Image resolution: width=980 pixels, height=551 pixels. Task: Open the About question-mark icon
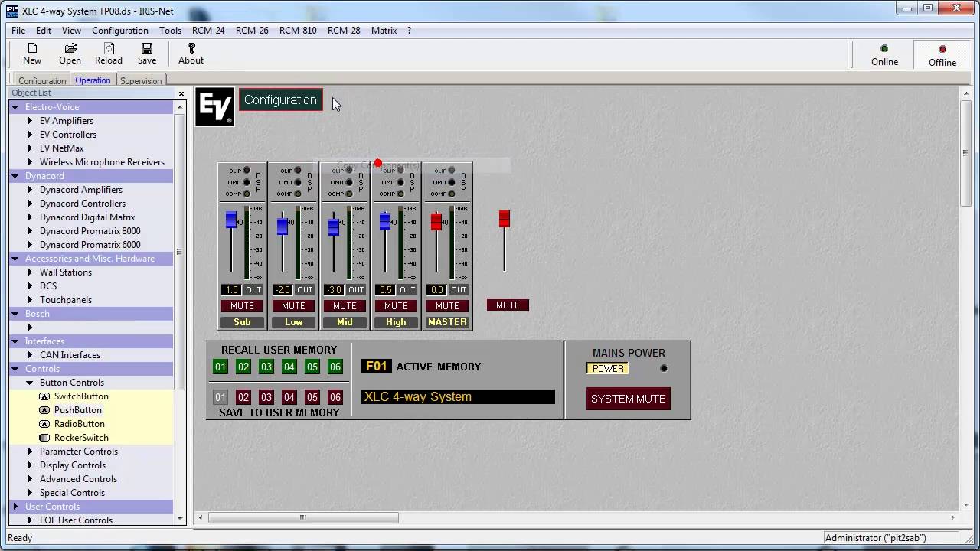pos(191,48)
